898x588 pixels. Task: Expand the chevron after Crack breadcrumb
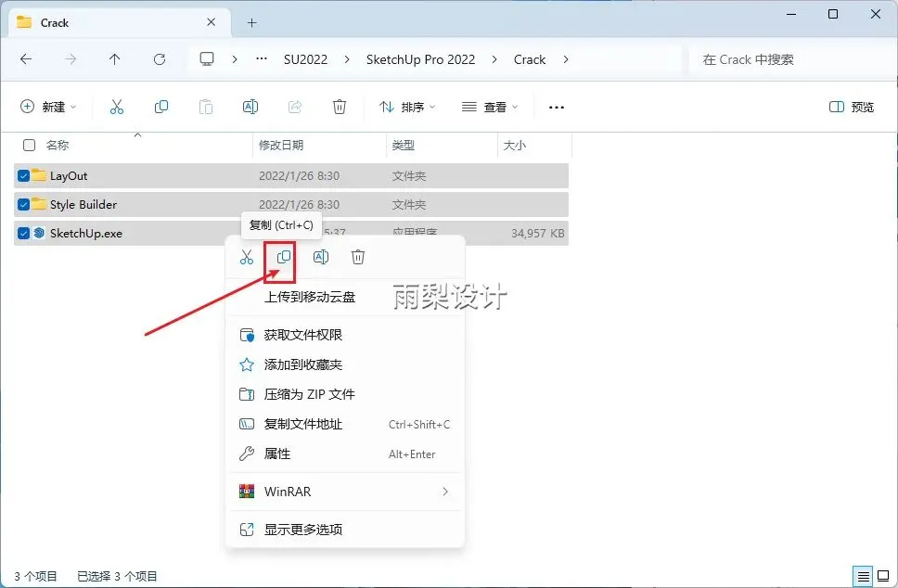click(566, 59)
